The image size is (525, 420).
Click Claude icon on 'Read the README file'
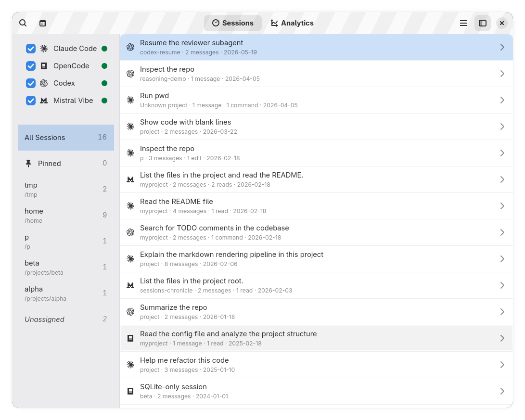[x=130, y=206]
